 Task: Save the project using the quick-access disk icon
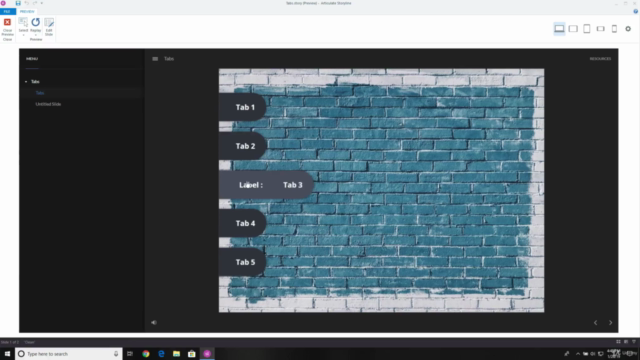tap(18, 3)
